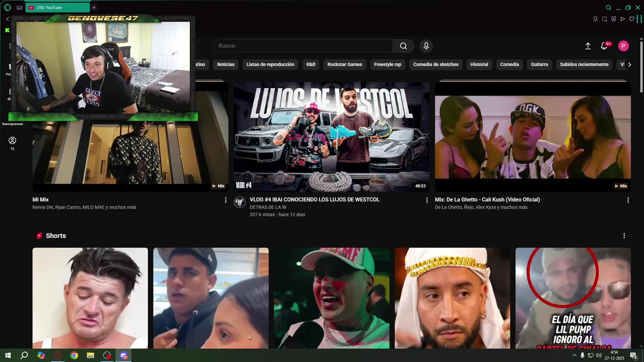Open the GX Corner gamepad icon

[x=19, y=8]
